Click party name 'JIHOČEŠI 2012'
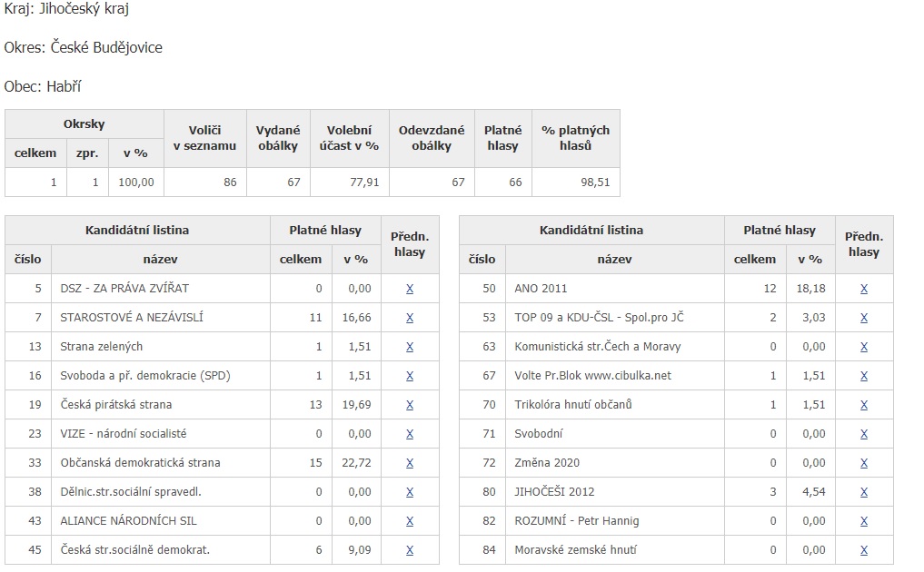 [554, 492]
